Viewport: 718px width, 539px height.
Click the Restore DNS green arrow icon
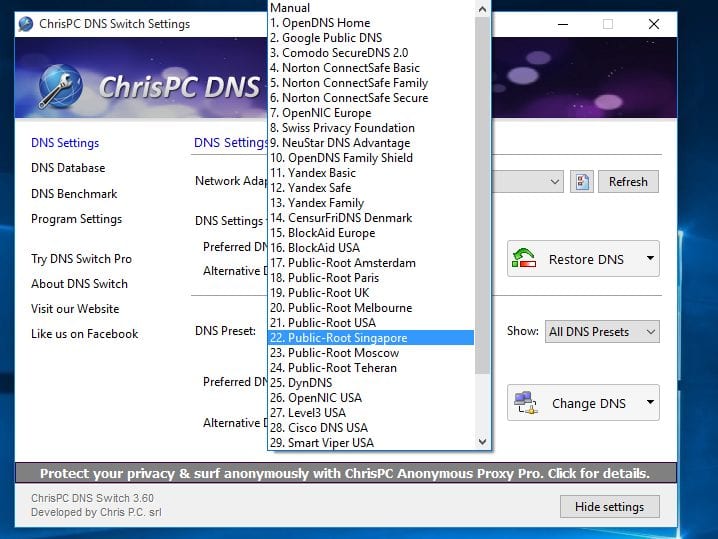click(x=524, y=258)
